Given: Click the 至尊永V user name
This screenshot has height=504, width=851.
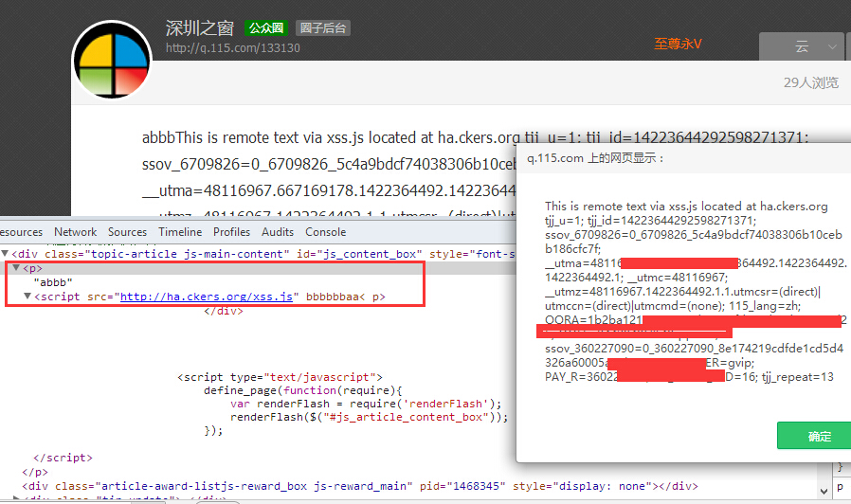Looking at the screenshot, I should [x=678, y=44].
